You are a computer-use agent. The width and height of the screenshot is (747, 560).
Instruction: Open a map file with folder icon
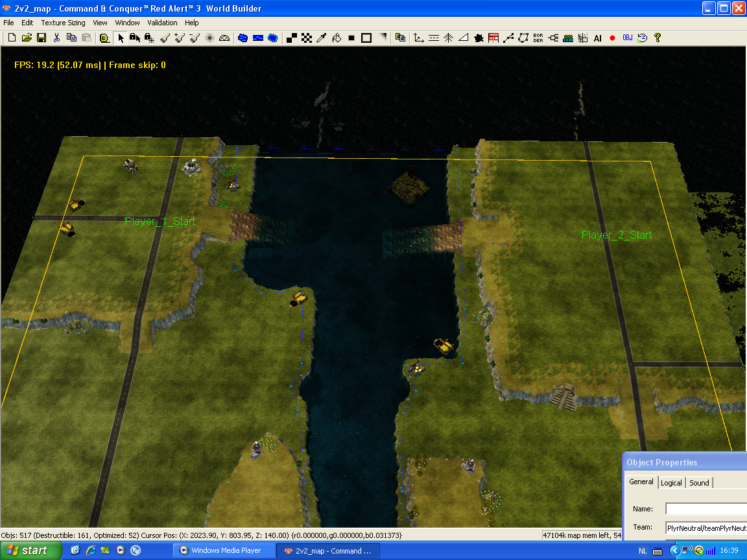point(27,38)
